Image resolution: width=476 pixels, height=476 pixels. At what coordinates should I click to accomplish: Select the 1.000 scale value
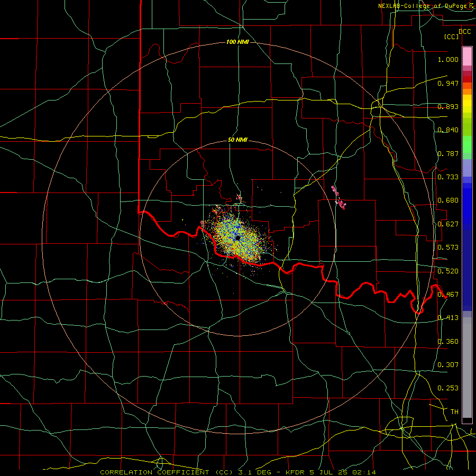click(x=448, y=59)
